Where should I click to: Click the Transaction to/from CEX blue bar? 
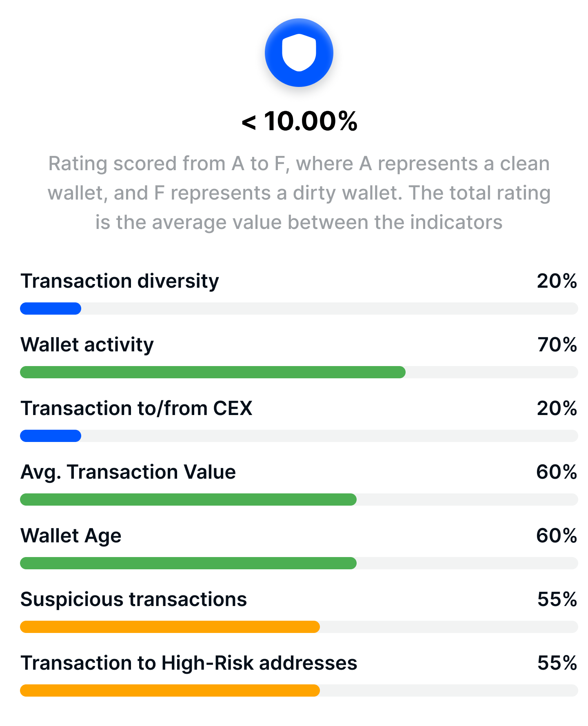point(51,436)
